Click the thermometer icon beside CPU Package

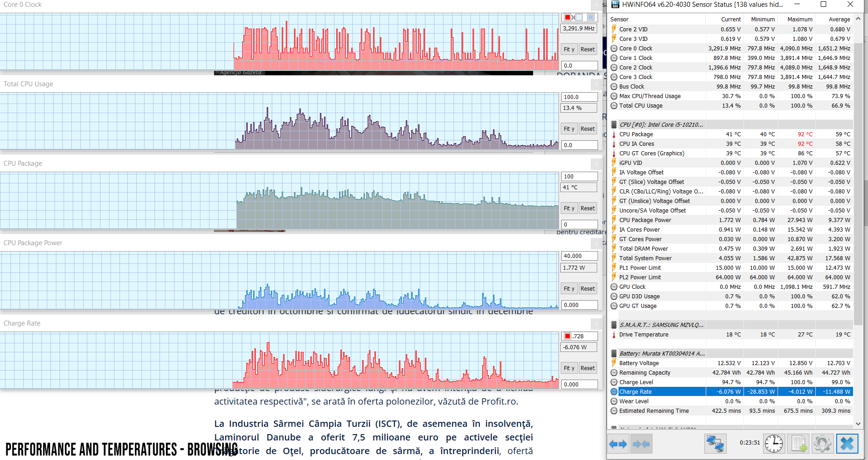[614, 134]
